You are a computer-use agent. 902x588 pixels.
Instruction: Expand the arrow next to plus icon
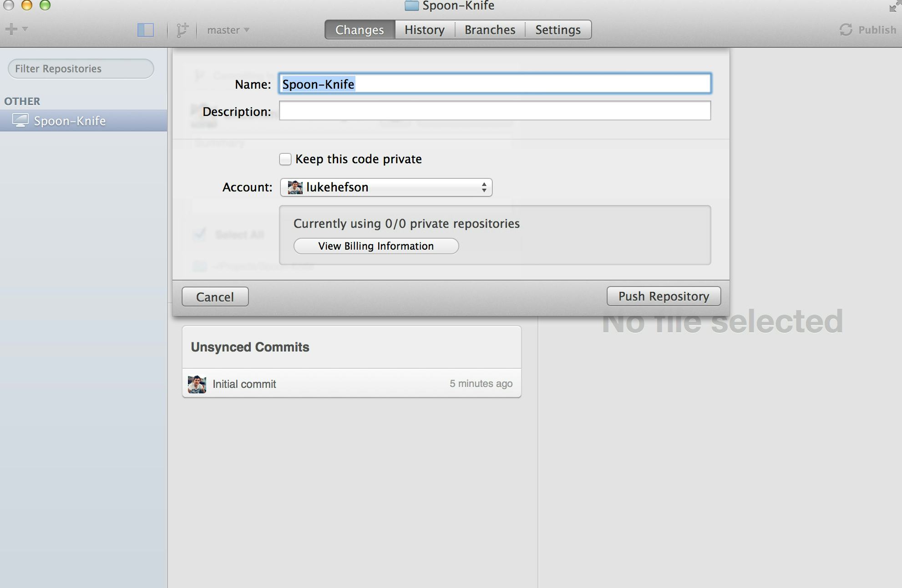coord(25,29)
